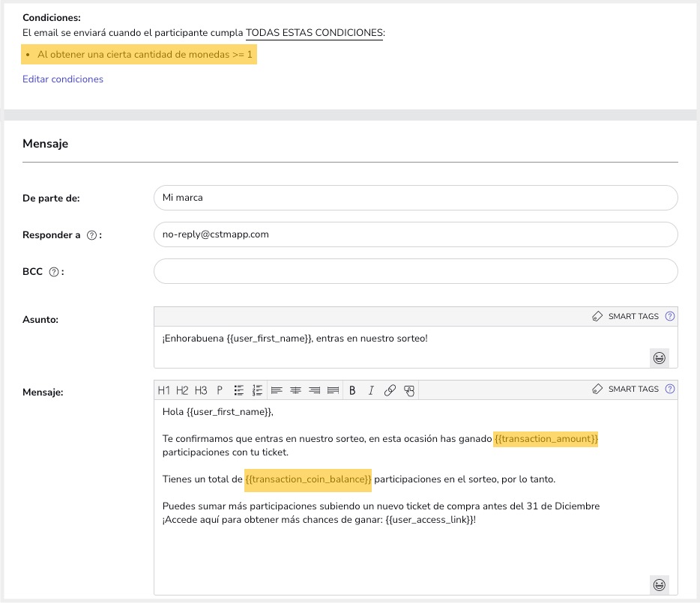Insert a numbered list
The height and width of the screenshot is (603, 700).
(x=257, y=390)
